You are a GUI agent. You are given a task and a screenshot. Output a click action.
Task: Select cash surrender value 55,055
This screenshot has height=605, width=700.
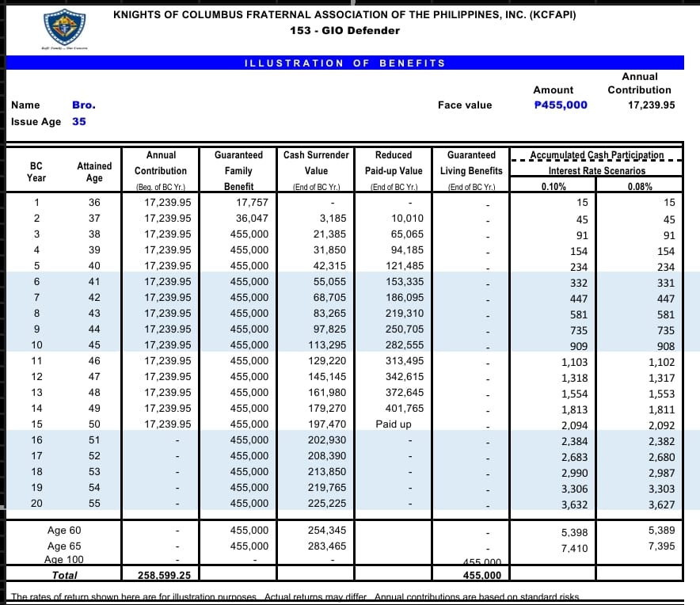pos(329,282)
